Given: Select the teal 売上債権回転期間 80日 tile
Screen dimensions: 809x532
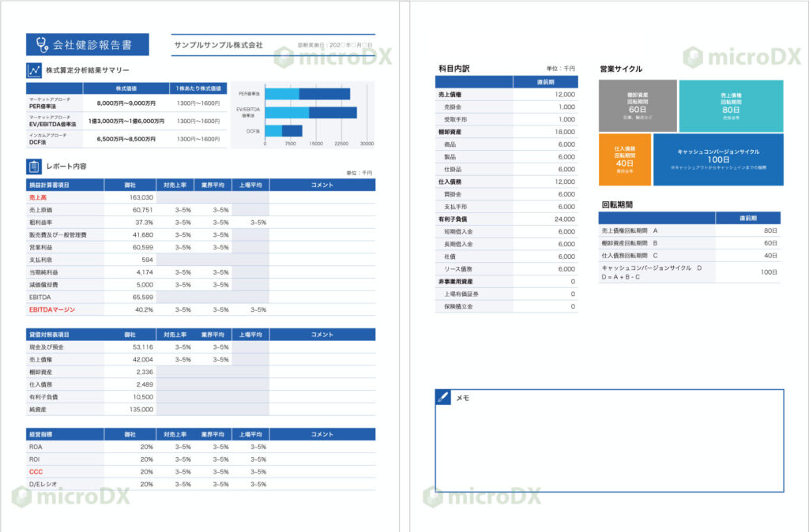Looking at the screenshot, I should [x=731, y=106].
